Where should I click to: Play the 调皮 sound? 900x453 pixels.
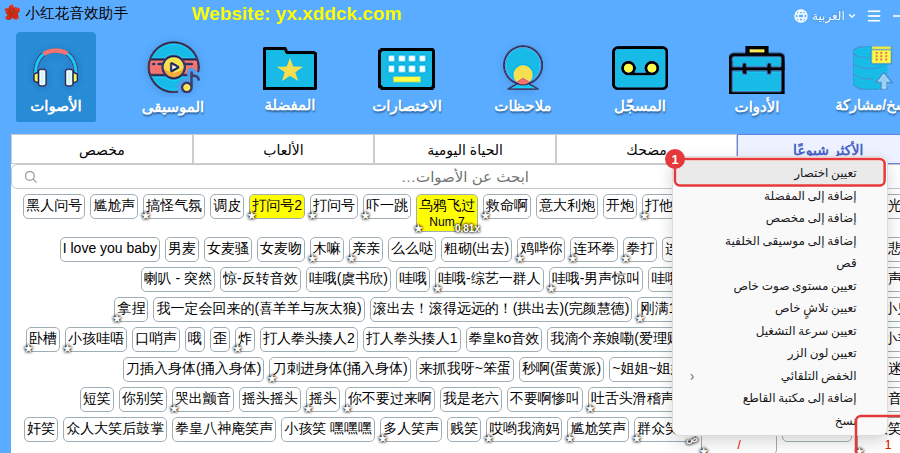227,206
